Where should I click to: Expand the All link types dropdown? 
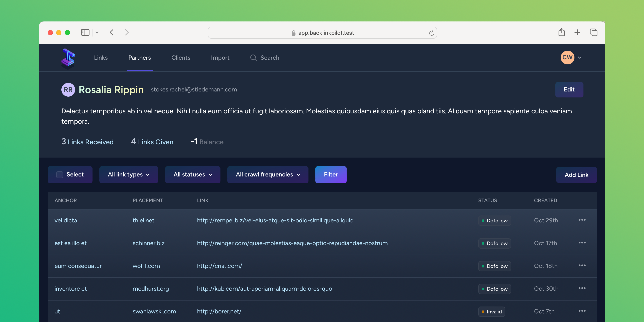[x=128, y=175]
